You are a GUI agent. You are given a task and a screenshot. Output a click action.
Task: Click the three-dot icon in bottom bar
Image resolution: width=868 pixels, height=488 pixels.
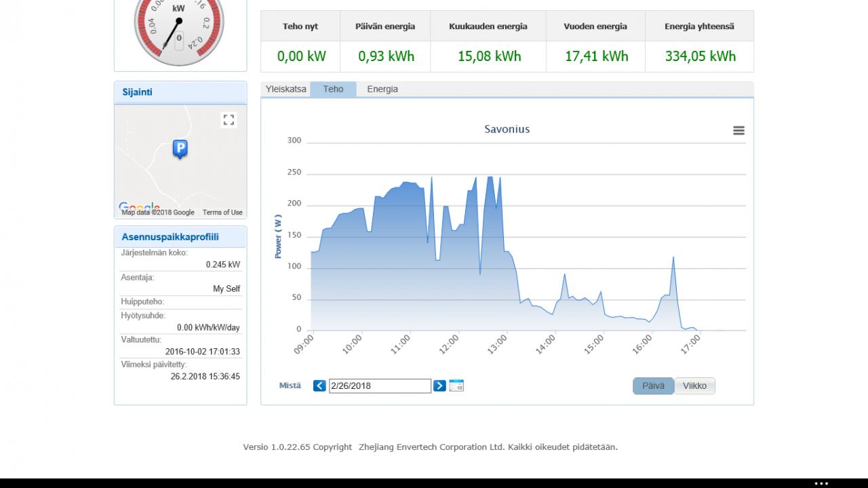(821, 484)
